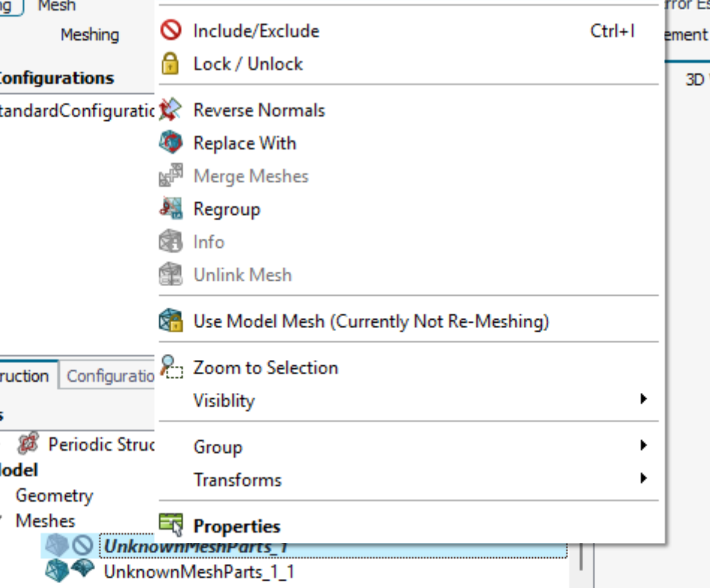Click excluded icon beside UnknownMeshParts_1

(x=83, y=545)
